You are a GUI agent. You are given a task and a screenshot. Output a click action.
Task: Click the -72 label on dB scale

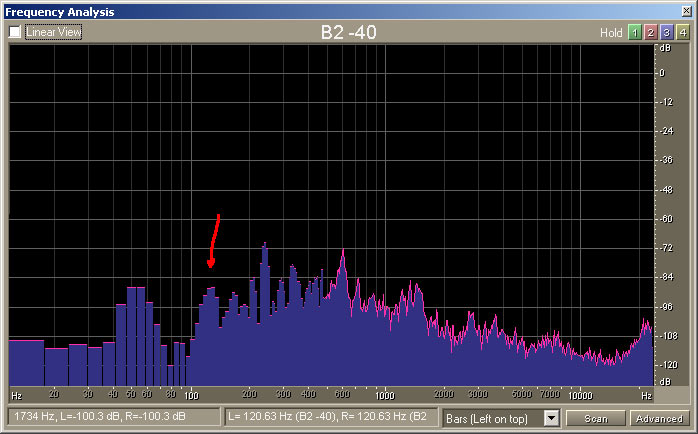point(666,248)
